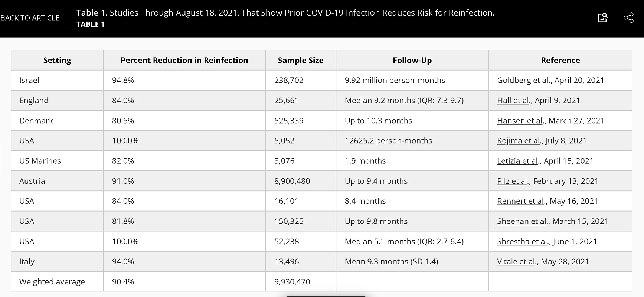The image size is (644, 297).
Task: Open the Hall et al. reference
Action: click(x=513, y=100)
